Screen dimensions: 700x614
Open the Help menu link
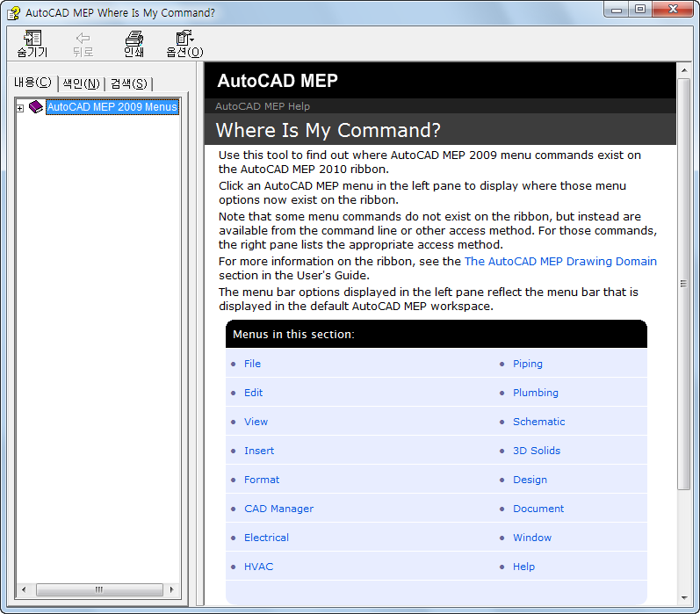click(x=523, y=567)
